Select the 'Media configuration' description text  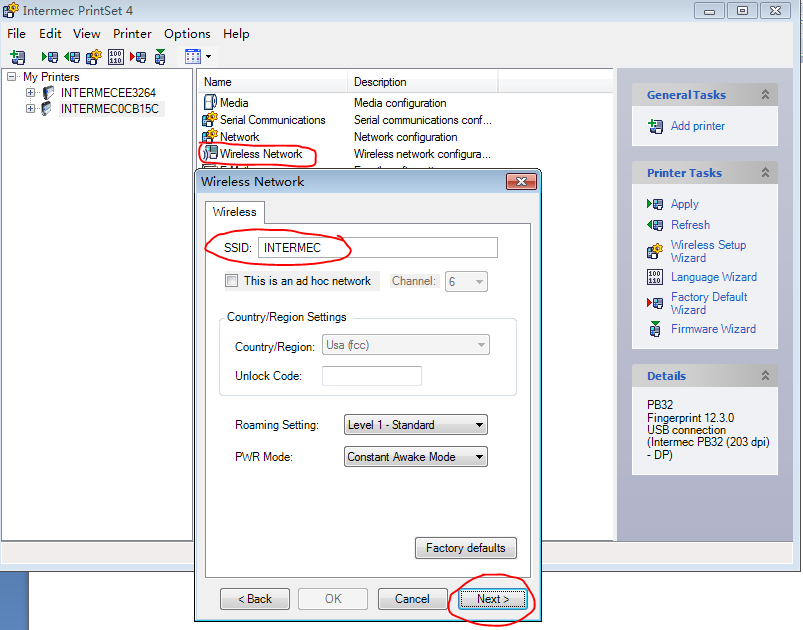coord(400,103)
